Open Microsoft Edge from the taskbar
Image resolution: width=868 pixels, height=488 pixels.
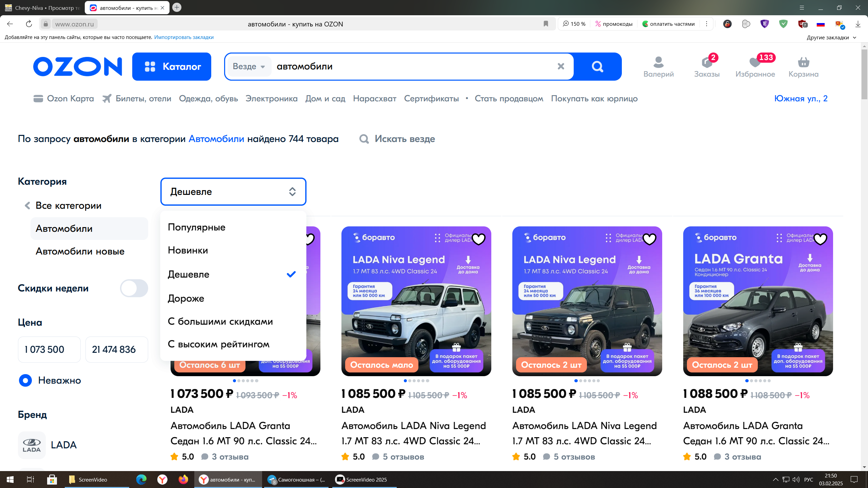click(x=141, y=480)
